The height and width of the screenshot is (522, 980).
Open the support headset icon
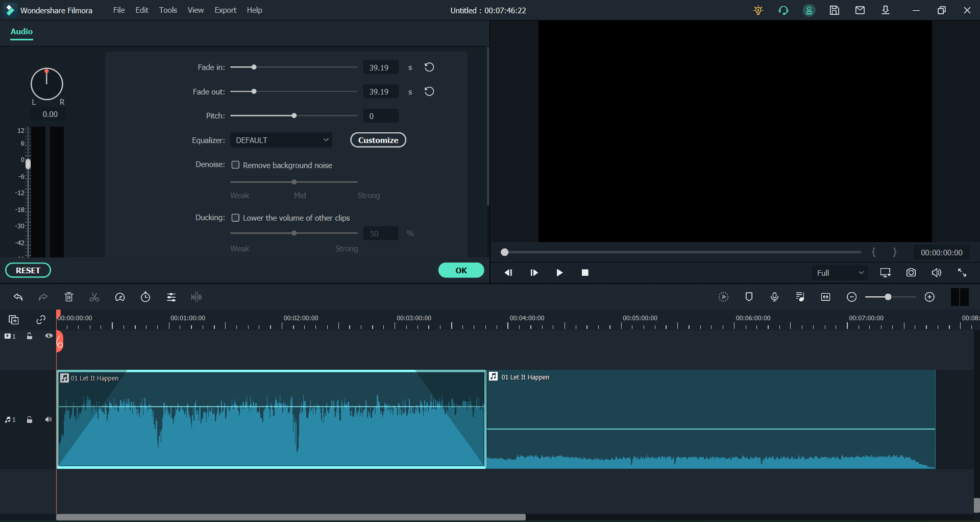pos(783,10)
